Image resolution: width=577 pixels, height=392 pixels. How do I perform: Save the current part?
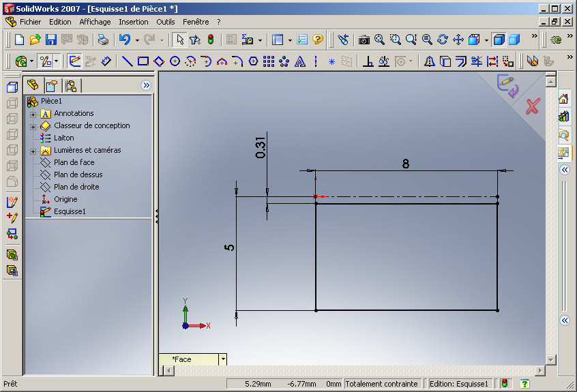(50, 40)
